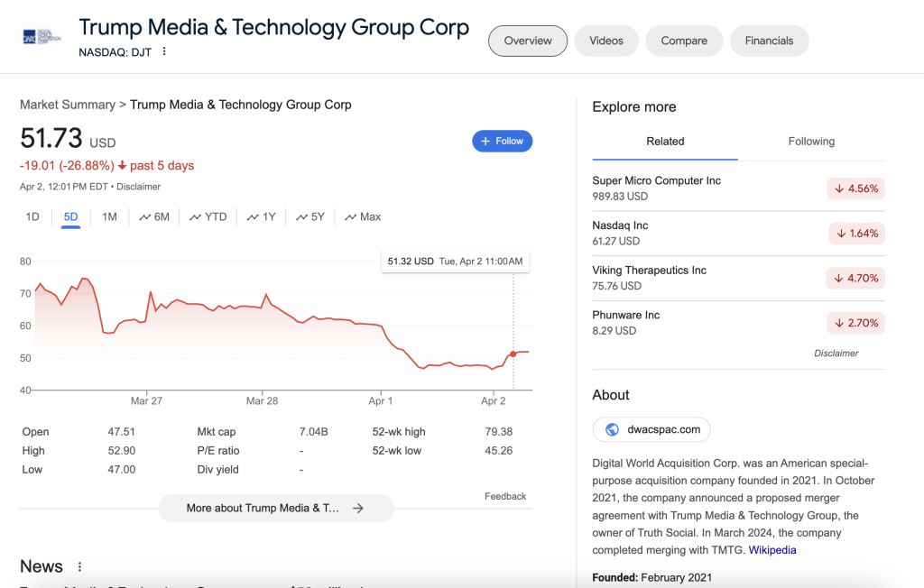This screenshot has width=924, height=588.
Task: Open Phunware Inc related stock
Action: tap(738, 323)
